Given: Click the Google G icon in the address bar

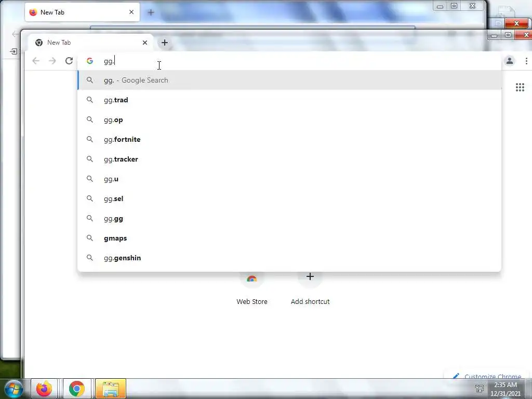Looking at the screenshot, I should (x=89, y=61).
